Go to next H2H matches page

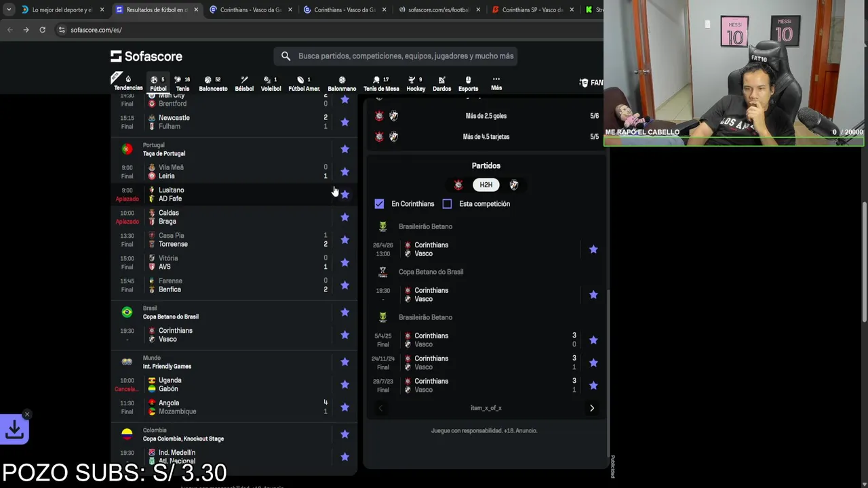(x=592, y=408)
